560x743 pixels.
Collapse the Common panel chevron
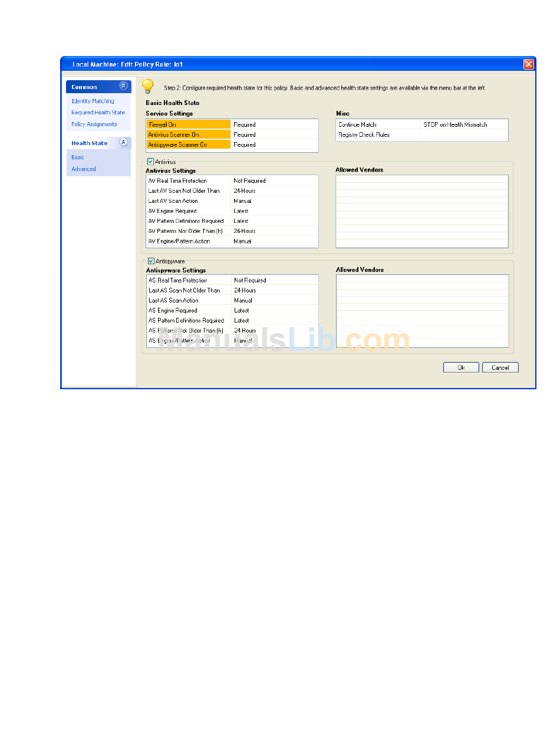click(123, 86)
